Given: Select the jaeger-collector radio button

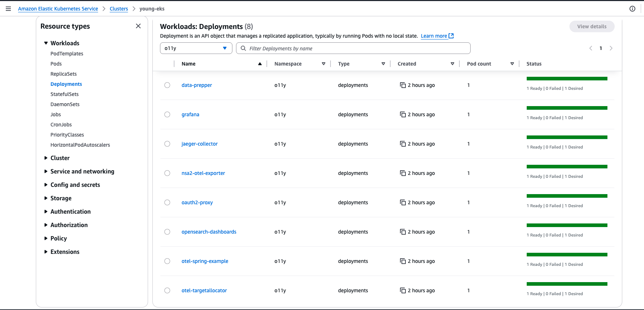Looking at the screenshot, I should coord(167,144).
